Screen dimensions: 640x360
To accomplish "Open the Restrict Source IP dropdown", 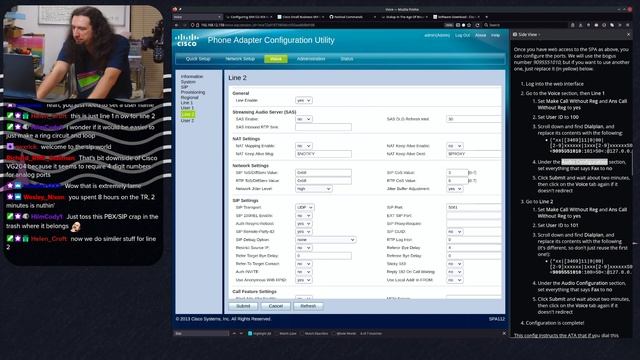I will tap(304, 248).
